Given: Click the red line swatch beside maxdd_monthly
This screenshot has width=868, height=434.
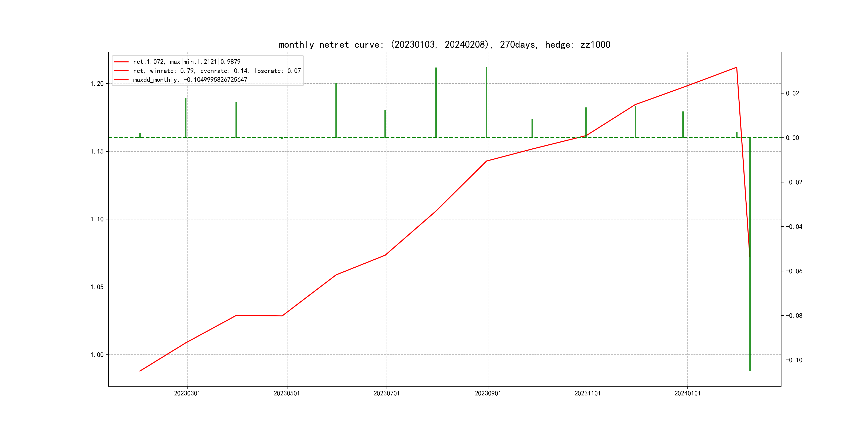Looking at the screenshot, I should pos(121,80).
